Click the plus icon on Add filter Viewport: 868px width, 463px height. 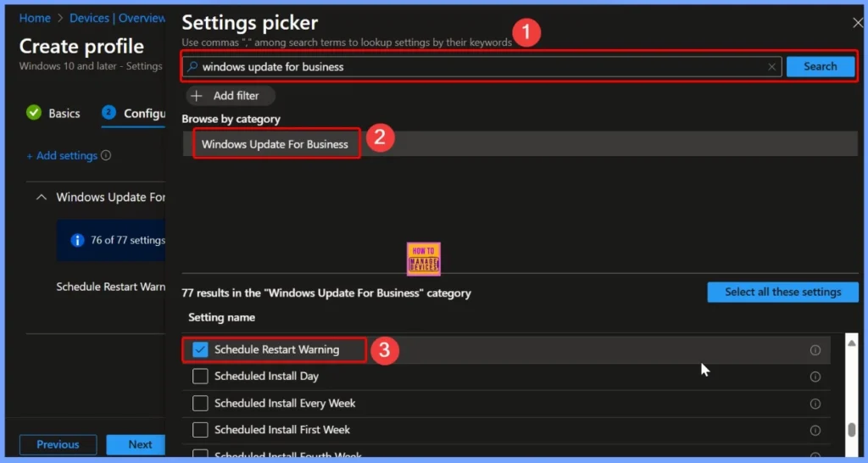point(196,96)
